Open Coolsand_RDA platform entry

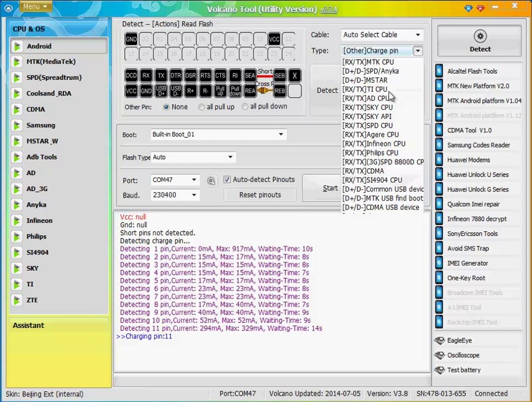tap(59, 93)
